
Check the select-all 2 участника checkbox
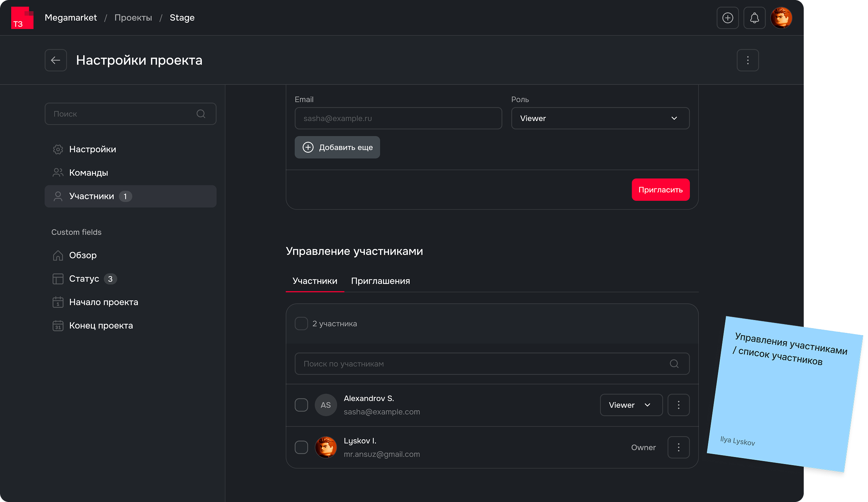[301, 324]
